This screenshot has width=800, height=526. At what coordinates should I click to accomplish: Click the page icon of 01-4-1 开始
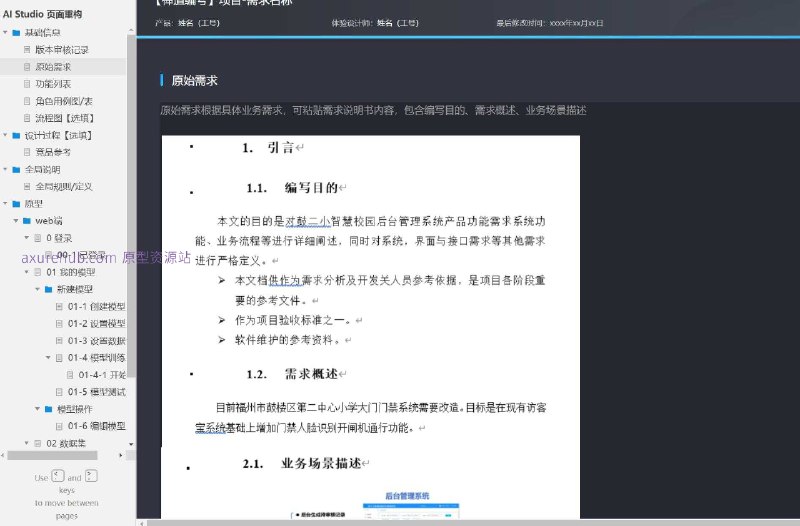click(70, 374)
